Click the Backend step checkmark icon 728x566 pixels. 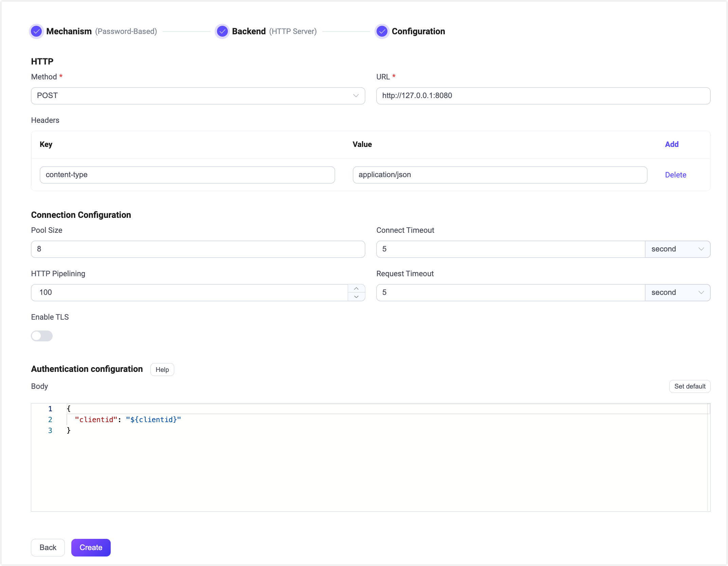coord(222,31)
